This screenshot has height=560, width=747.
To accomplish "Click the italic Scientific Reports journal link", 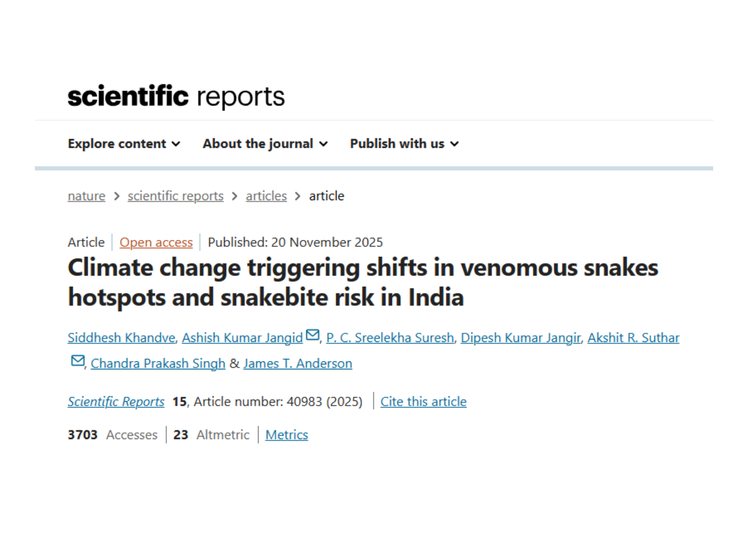I will 116,402.
